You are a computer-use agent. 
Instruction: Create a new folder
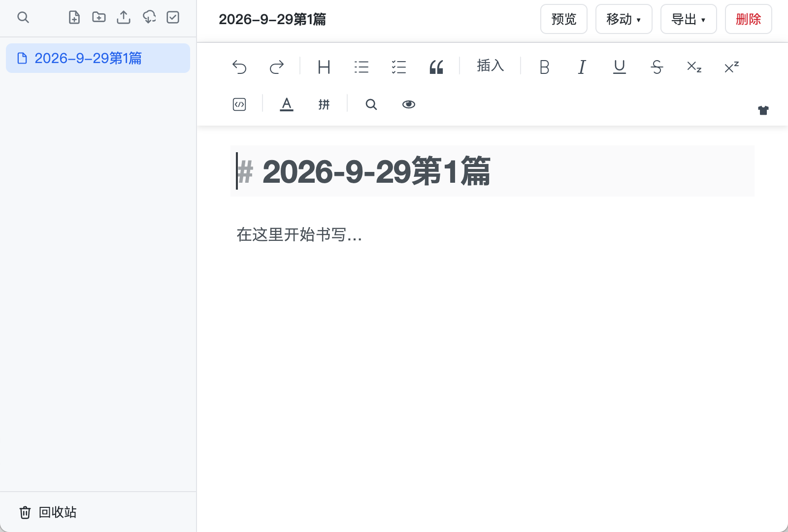pos(99,18)
